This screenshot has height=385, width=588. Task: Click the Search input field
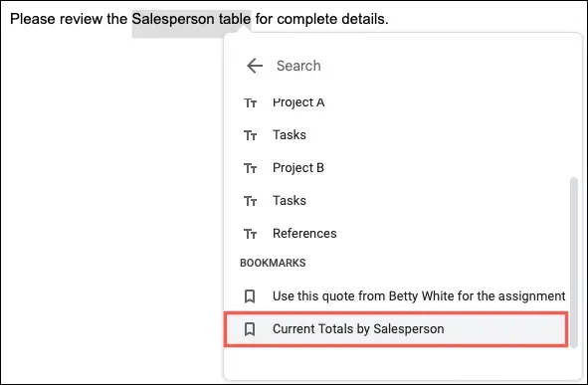[x=413, y=66]
